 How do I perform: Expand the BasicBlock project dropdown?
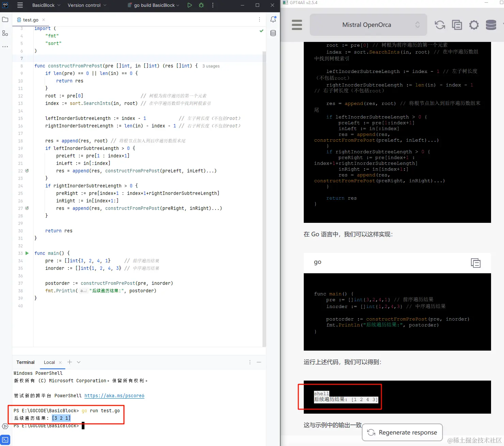click(x=46, y=5)
